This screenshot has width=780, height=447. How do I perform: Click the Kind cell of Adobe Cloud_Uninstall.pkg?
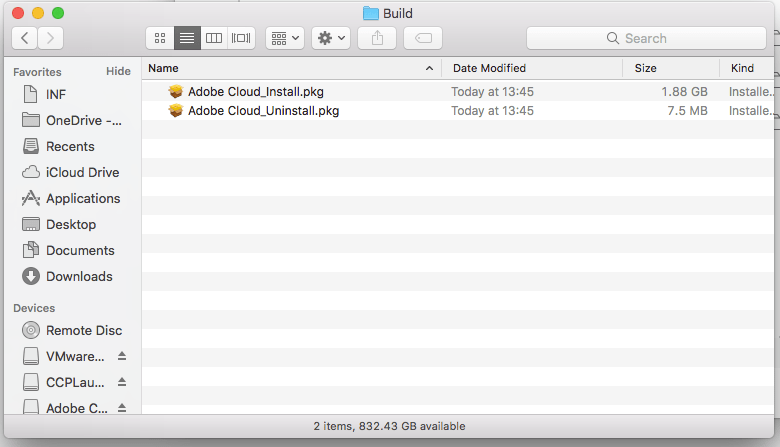pyautogui.click(x=751, y=111)
